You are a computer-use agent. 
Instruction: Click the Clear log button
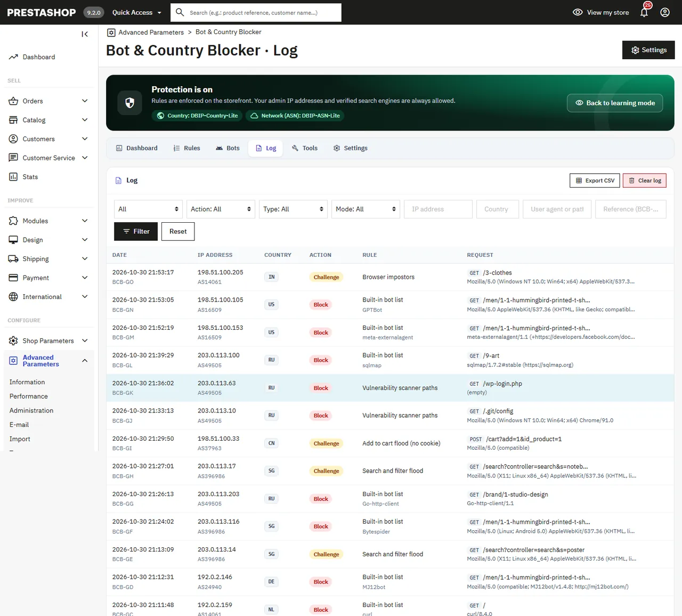[x=645, y=181]
